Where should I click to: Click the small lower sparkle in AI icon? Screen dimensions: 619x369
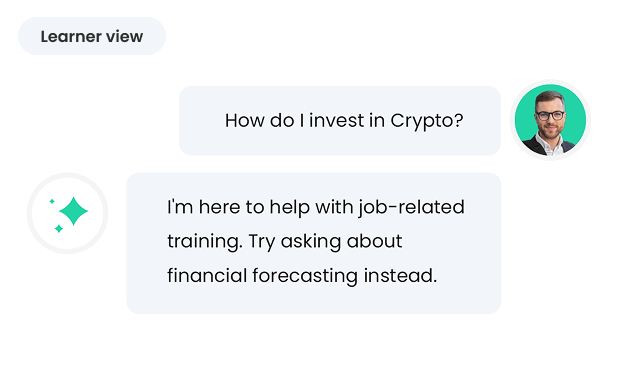coord(59,229)
